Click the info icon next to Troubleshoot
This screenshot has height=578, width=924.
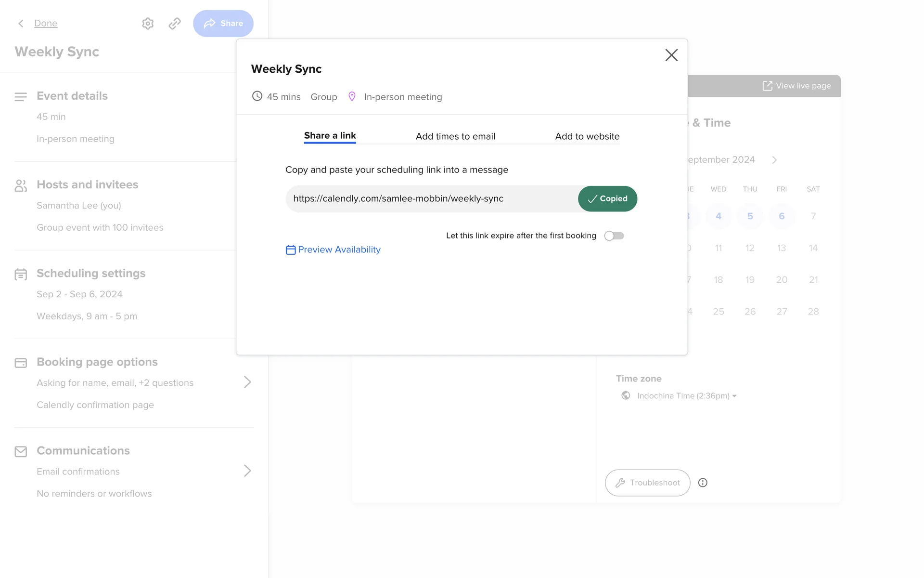click(x=703, y=483)
